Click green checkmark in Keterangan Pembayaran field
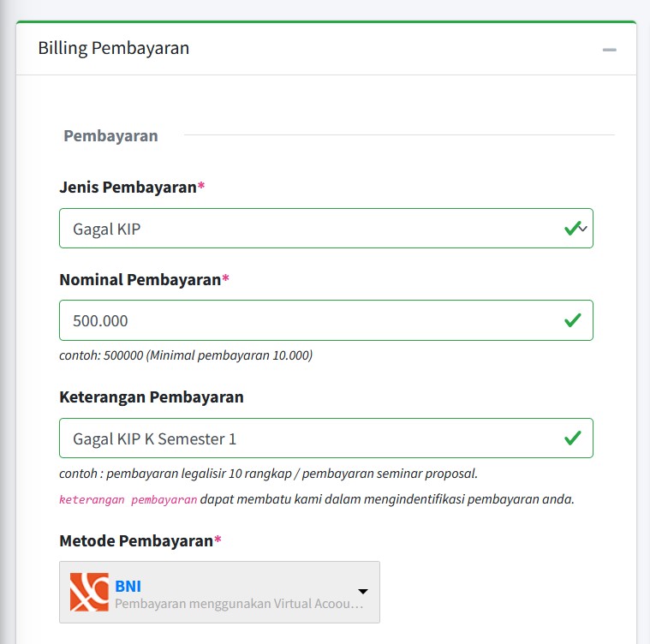 [x=572, y=438]
